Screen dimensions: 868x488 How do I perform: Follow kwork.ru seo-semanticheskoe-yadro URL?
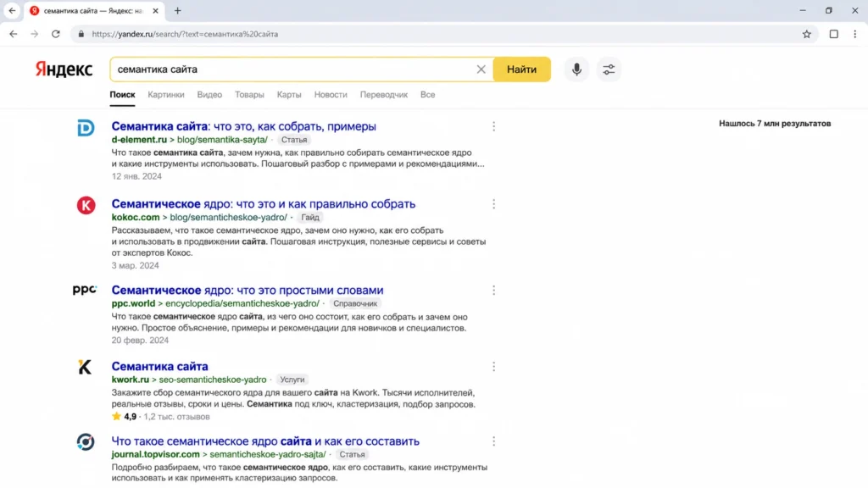[x=189, y=380]
